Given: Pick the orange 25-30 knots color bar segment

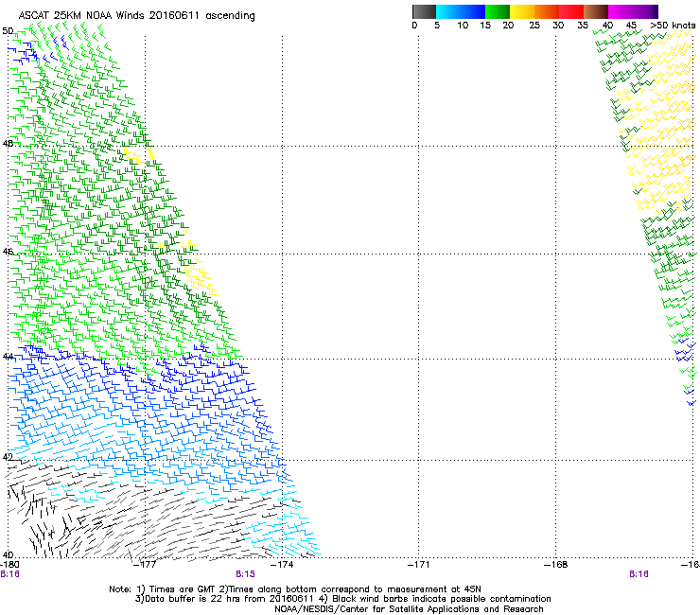Looking at the screenshot, I should [x=547, y=11].
